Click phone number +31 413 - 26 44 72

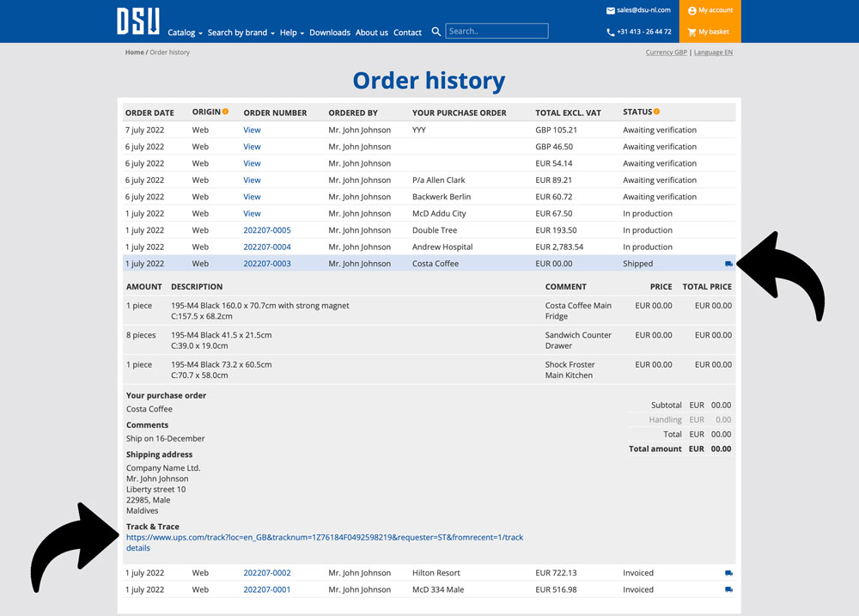click(x=644, y=32)
